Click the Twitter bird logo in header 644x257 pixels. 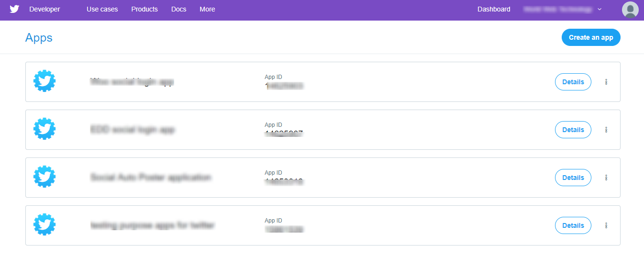(14, 9)
